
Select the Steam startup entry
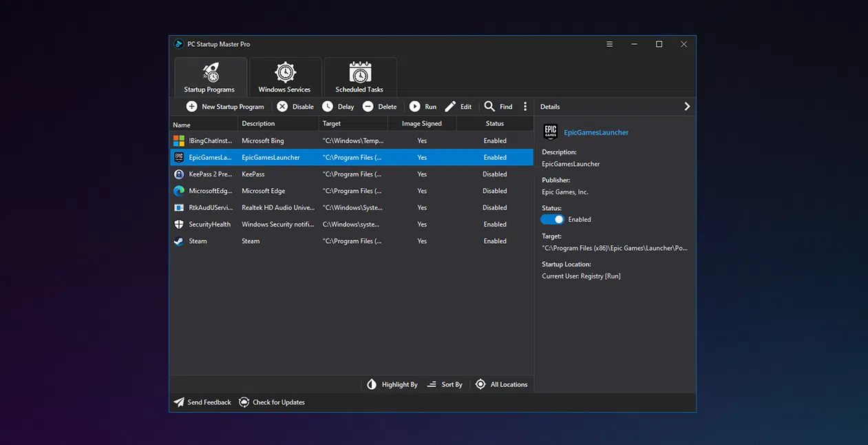[352, 241]
